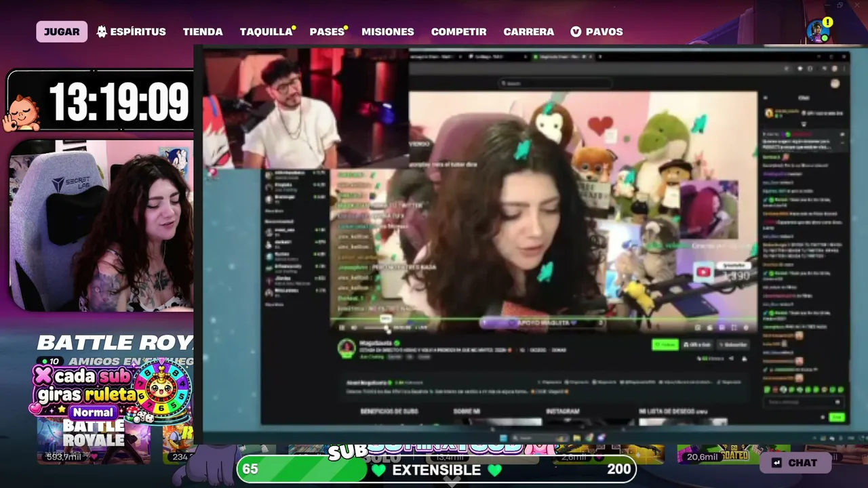
Task: Click the Kick search field in browser
Action: [555, 83]
